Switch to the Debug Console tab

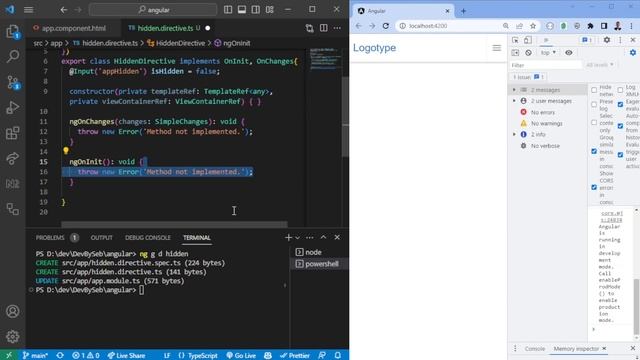pyautogui.click(x=148, y=238)
